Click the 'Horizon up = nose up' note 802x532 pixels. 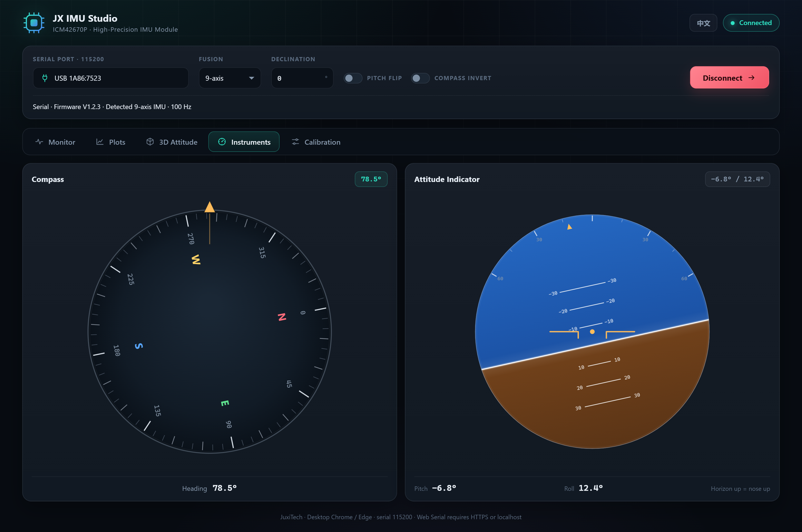(x=741, y=489)
